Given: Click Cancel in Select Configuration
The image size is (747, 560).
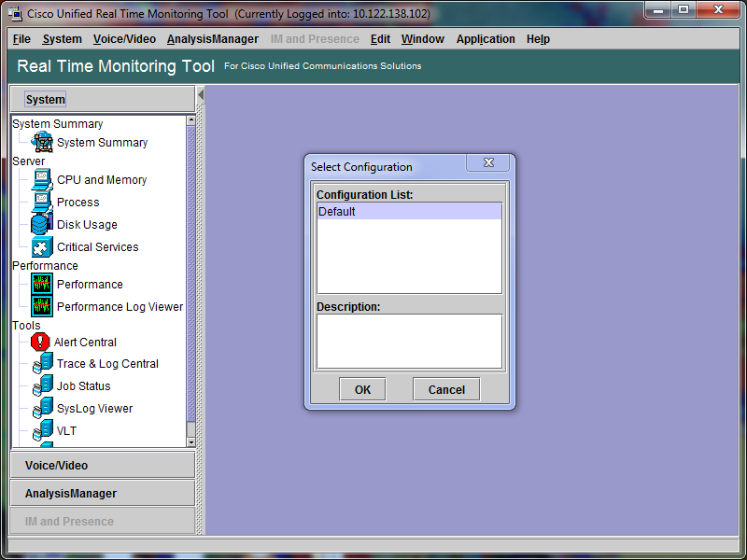Looking at the screenshot, I should (446, 389).
